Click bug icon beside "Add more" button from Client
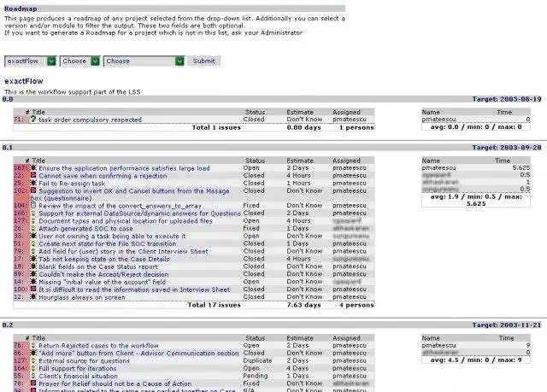Viewport: 547px width, 392px height. tap(33, 353)
